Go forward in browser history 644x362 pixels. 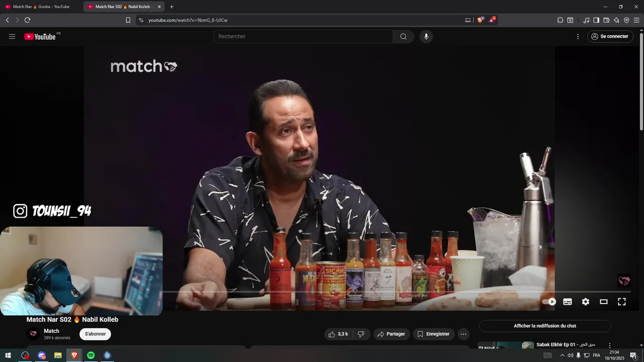click(17, 20)
